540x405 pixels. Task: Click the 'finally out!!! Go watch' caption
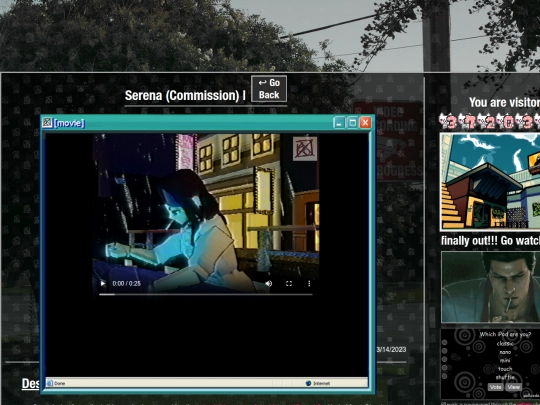point(490,241)
